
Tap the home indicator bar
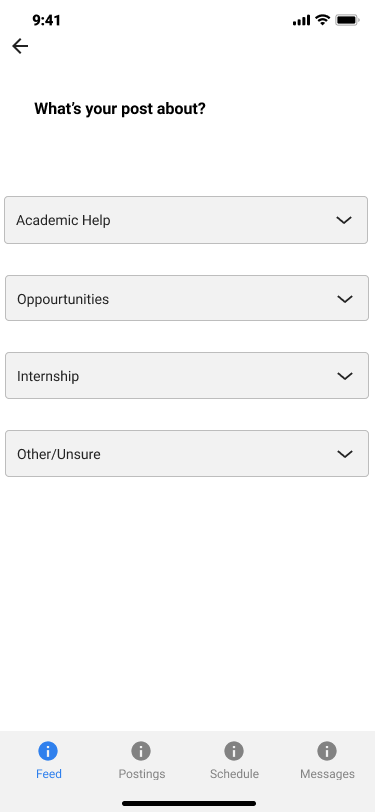tap(189, 803)
